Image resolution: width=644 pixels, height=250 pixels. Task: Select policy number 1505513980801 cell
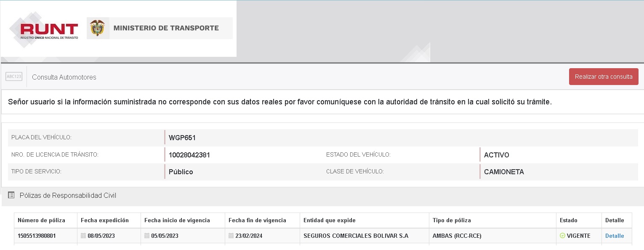[x=37, y=236]
